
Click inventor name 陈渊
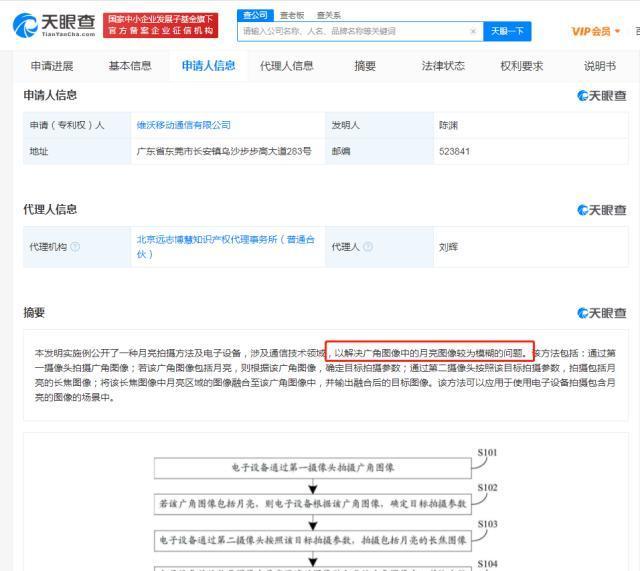click(x=448, y=125)
